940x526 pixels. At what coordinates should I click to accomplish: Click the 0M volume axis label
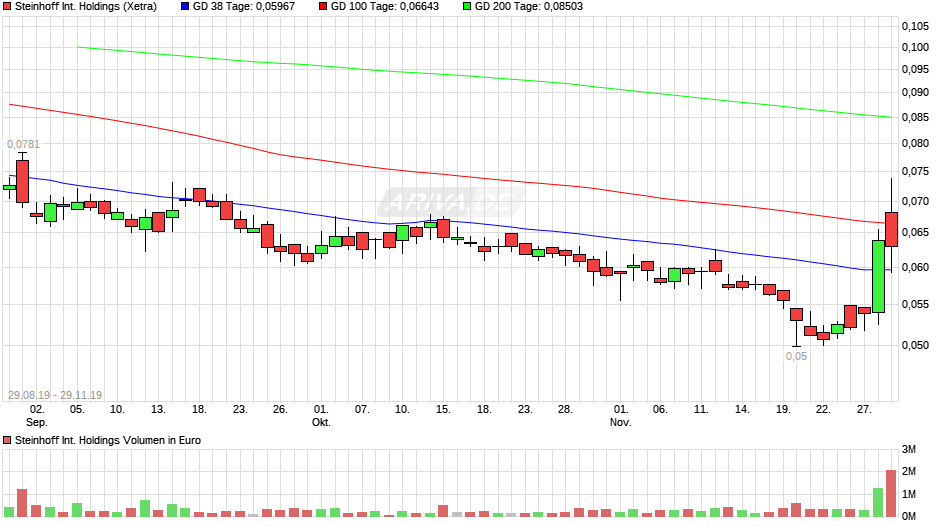pyautogui.click(x=909, y=516)
